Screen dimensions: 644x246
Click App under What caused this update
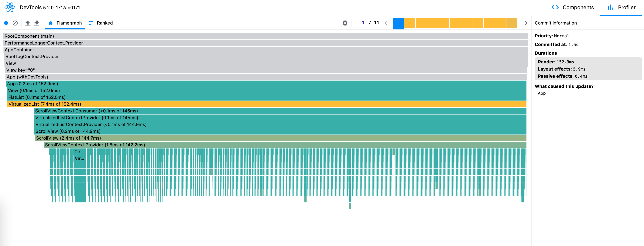click(x=542, y=93)
